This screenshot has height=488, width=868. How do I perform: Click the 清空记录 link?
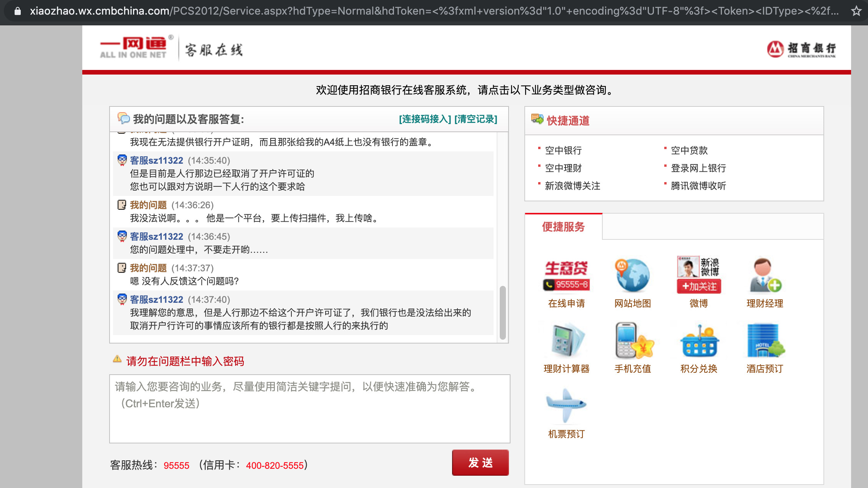tap(476, 119)
